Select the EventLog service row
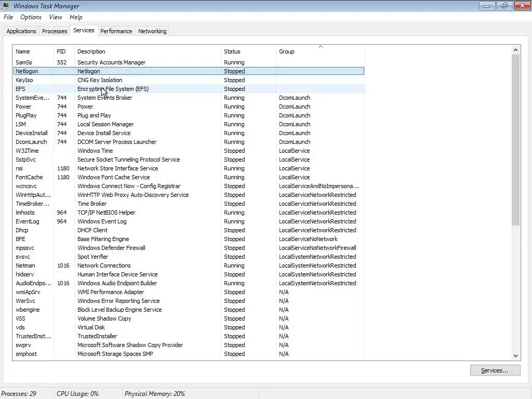Screen dimensions: 532x399 coord(189,221)
